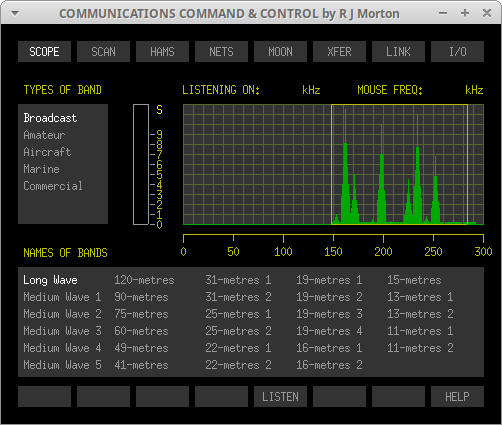Image resolution: width=502 pixels, height=425 pixels.
Task: Click the 250 mark on frequency scale
Action: tap(433, 252)
